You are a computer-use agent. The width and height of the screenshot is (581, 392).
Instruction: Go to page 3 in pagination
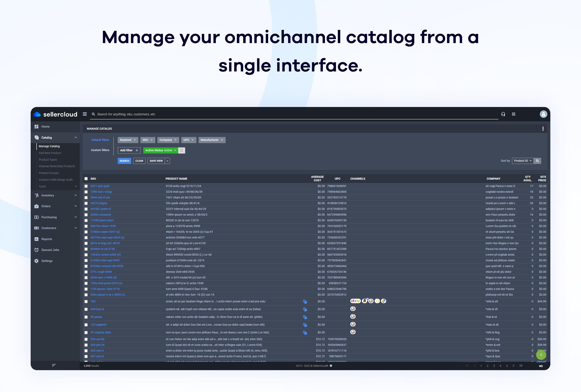[494, 366]
